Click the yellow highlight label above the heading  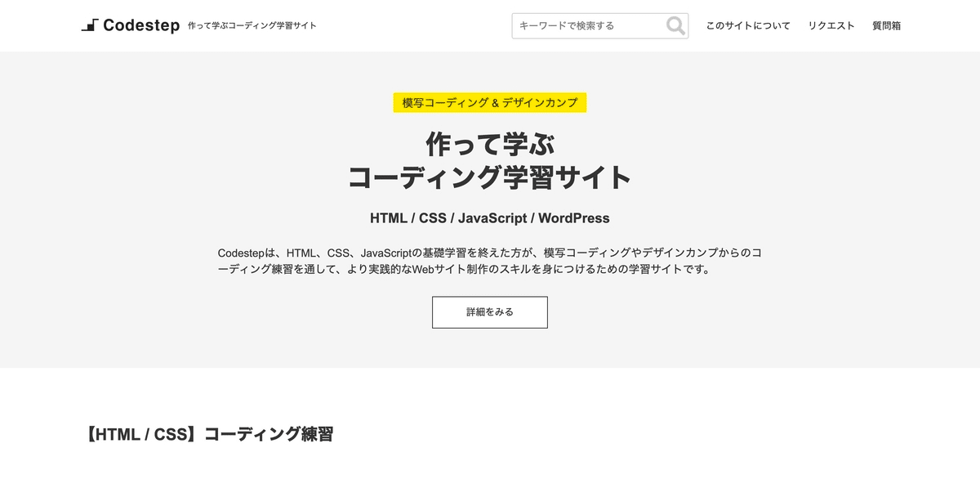[489, 102]
